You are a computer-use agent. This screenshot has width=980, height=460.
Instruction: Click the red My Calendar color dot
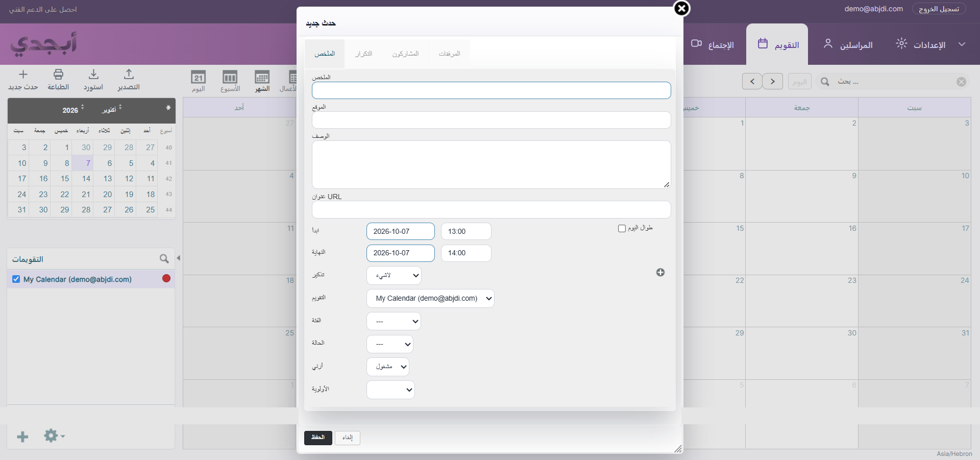[x=166, y=278]
